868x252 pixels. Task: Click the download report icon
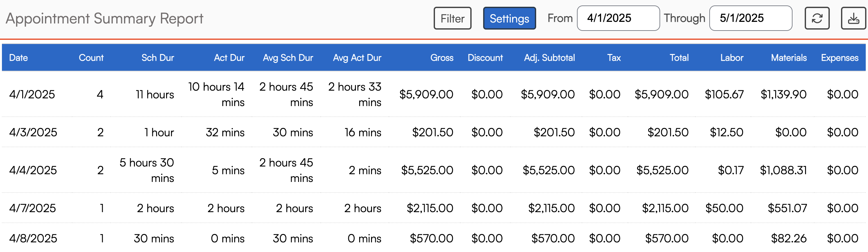853,18
